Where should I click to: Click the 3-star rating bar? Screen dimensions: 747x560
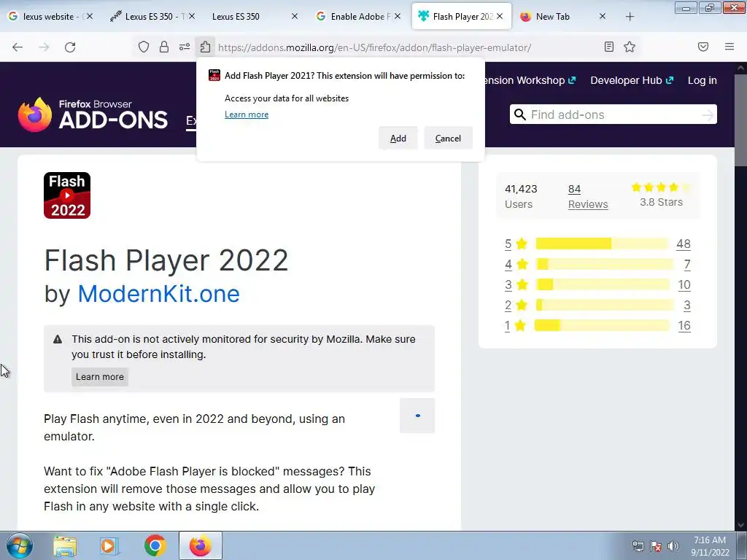(x=602, y=285)
